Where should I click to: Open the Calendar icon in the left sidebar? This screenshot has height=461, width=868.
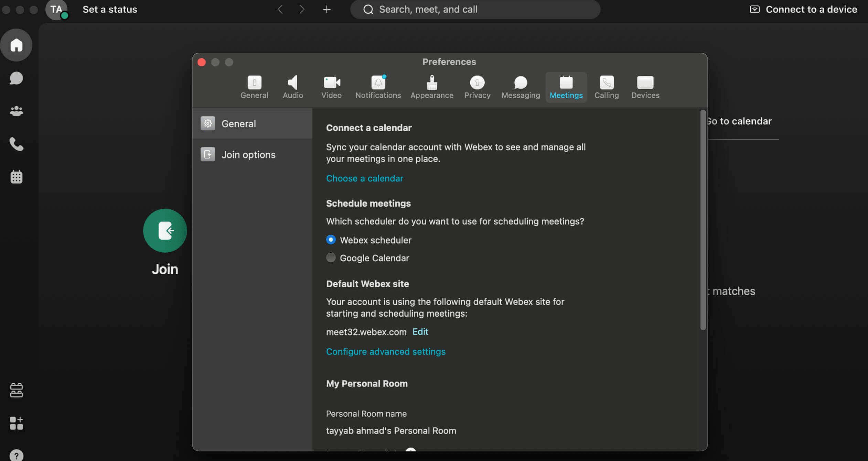coord(16,177)
